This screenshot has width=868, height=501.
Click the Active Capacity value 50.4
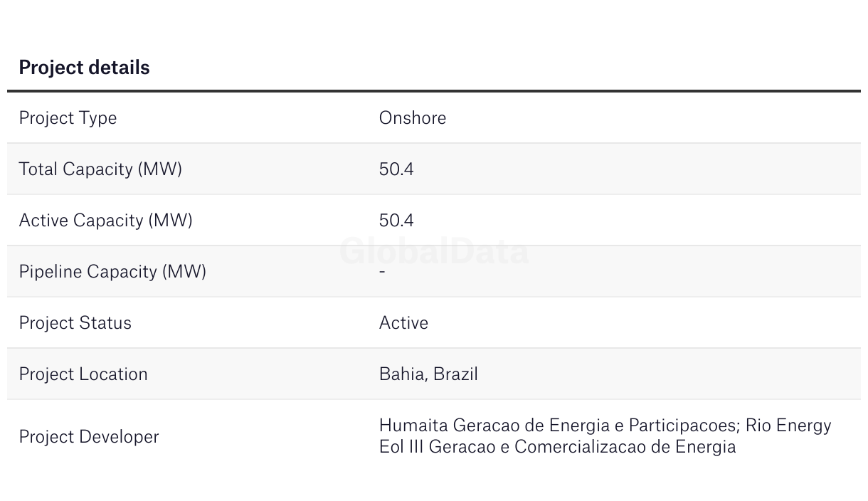396,221
